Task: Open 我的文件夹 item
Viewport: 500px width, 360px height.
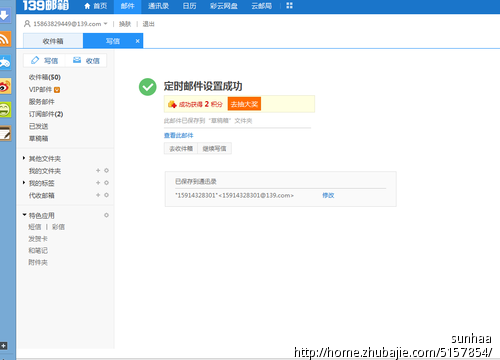Action: [x=45, y=171]
